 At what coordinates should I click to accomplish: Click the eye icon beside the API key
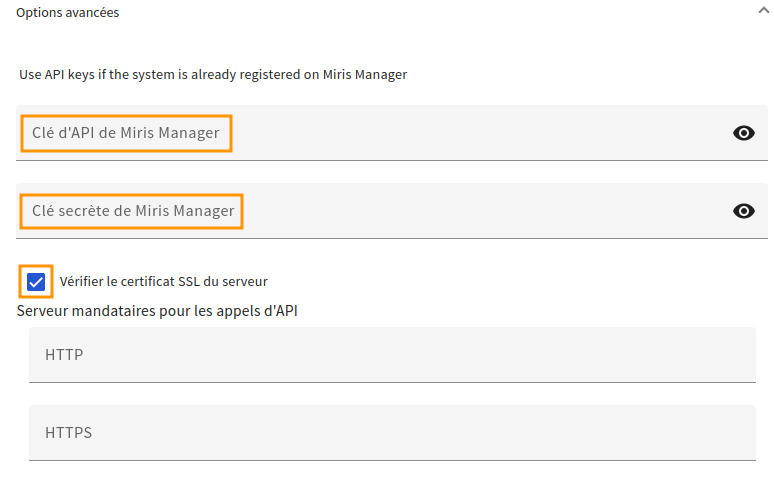click(743, 133)
